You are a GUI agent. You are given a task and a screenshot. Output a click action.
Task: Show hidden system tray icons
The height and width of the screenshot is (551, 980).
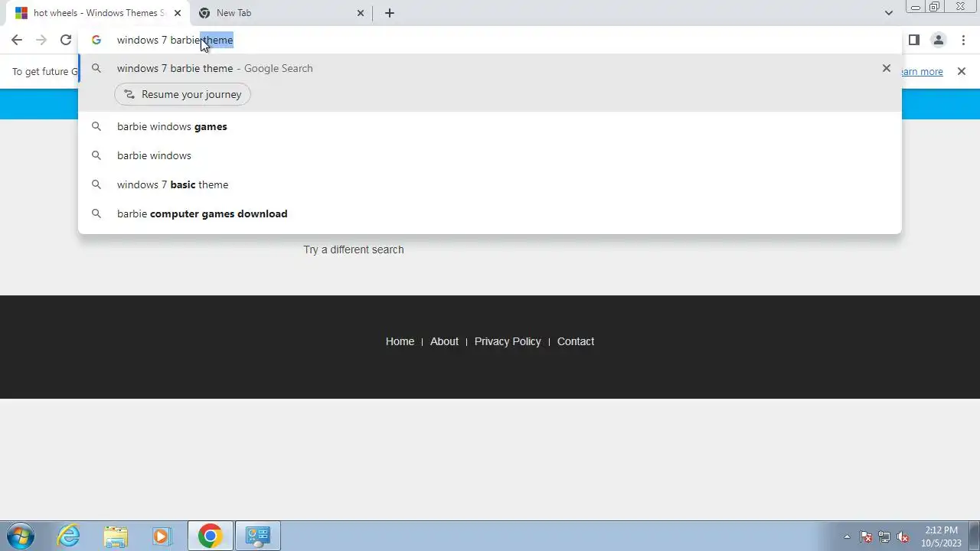pos(847,536)
